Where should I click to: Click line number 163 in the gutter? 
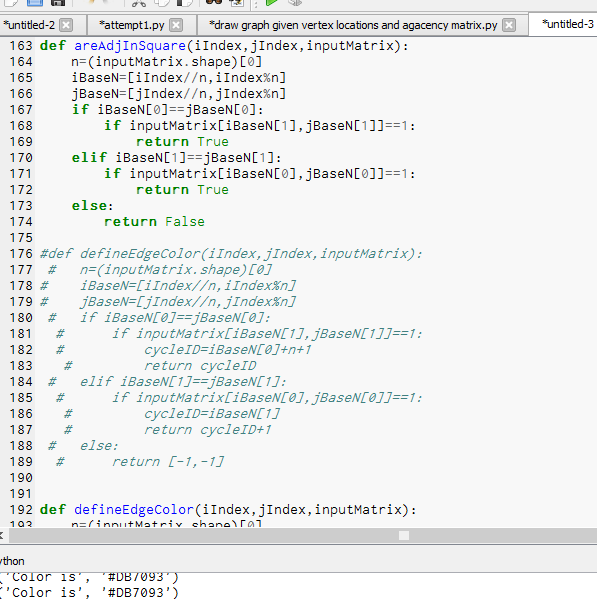coord(21,46)
